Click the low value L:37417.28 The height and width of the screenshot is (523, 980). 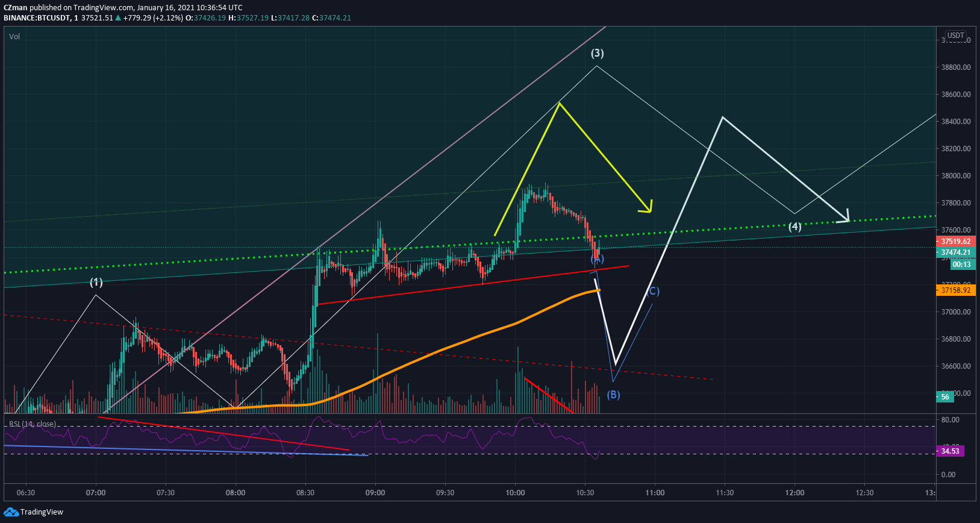point(290,18)
